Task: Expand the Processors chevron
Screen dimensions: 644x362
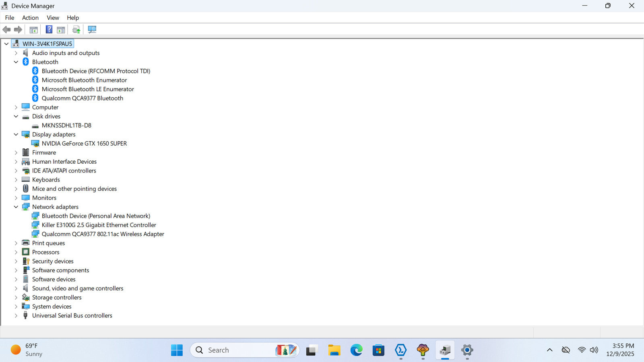Action: click(16, 252)
